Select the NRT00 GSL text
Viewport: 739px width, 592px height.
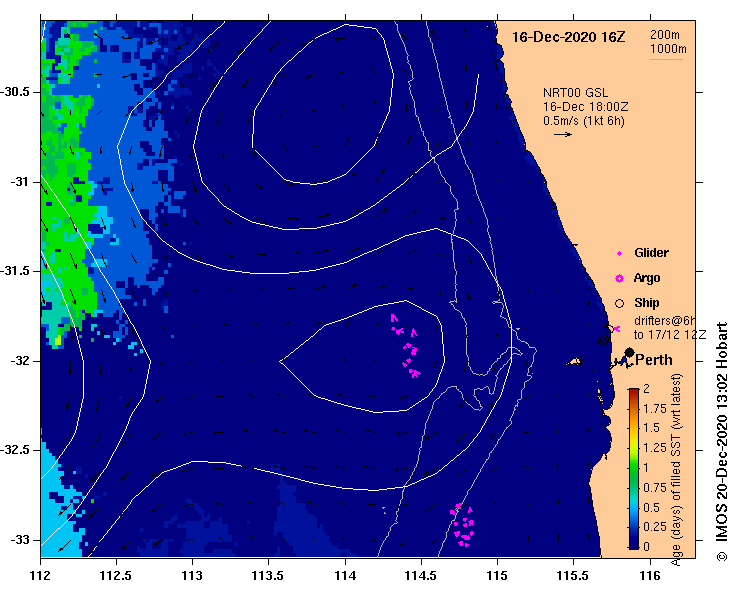(575, 93)
